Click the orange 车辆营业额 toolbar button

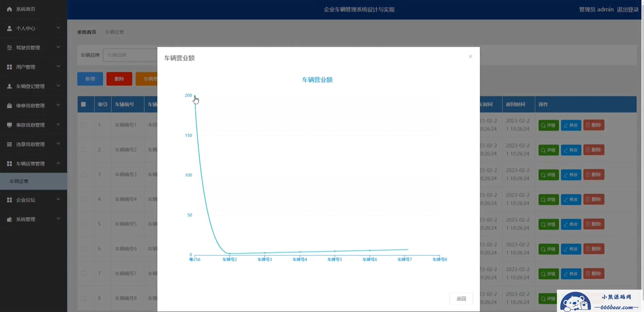click(147, 79)
